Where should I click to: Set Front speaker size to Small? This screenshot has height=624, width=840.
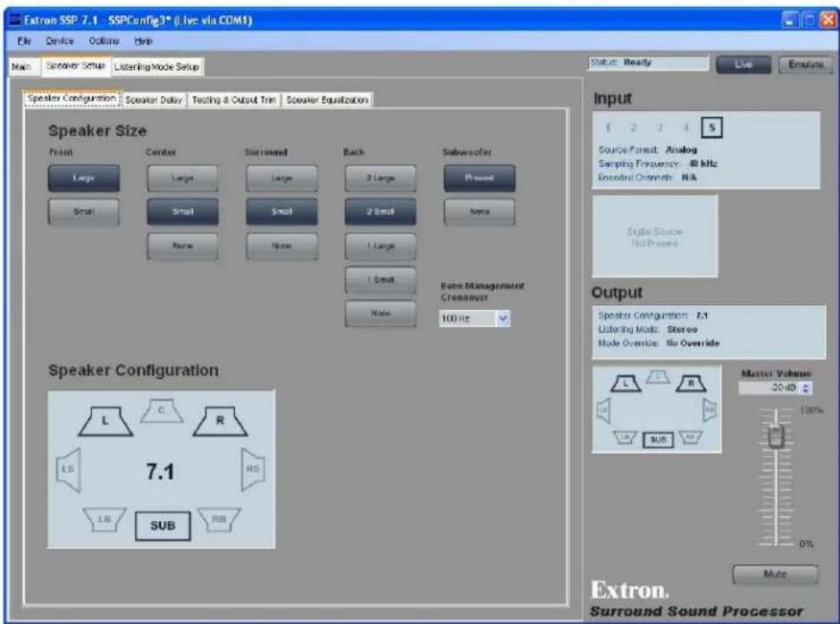pos(84,212)
